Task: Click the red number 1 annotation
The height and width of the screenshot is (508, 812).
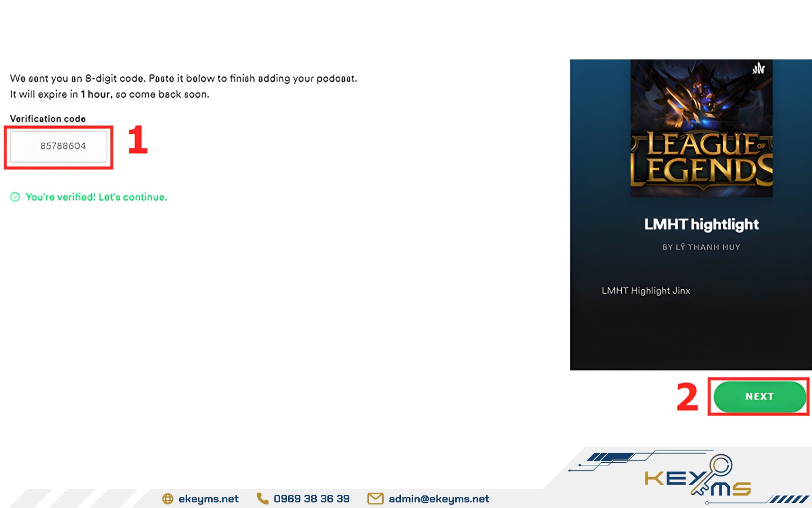Action: [138, 140]
